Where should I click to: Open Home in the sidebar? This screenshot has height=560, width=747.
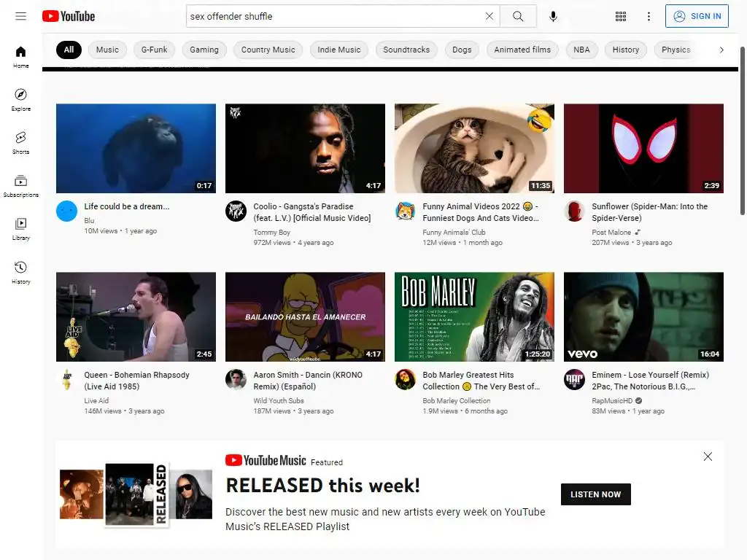[x=21, y=57]
